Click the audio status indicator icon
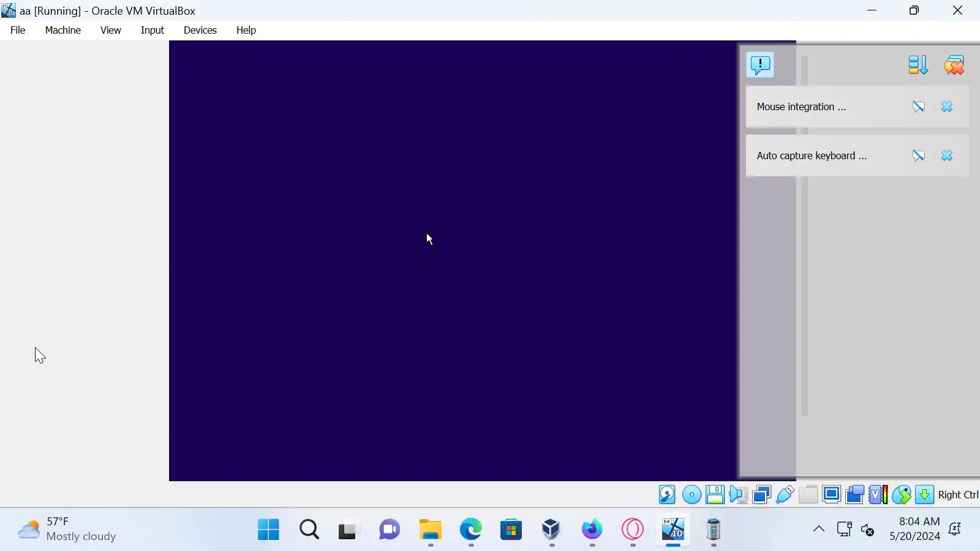The height and width of the screenshot is (551, 980). coord(738,495)
